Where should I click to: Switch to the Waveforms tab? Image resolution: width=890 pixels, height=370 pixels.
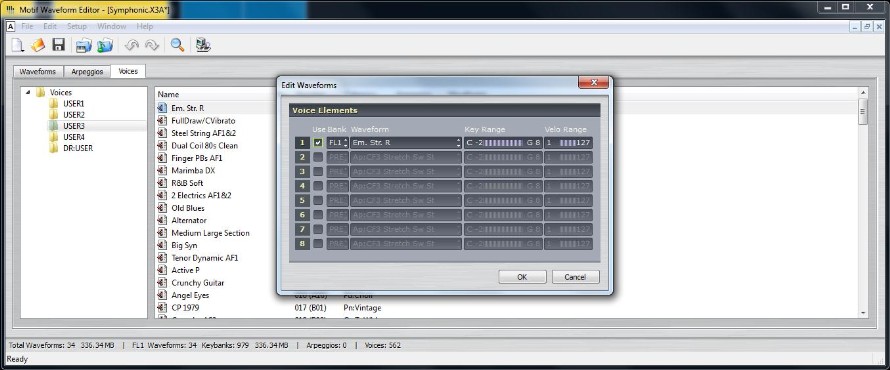click(37, 72)
